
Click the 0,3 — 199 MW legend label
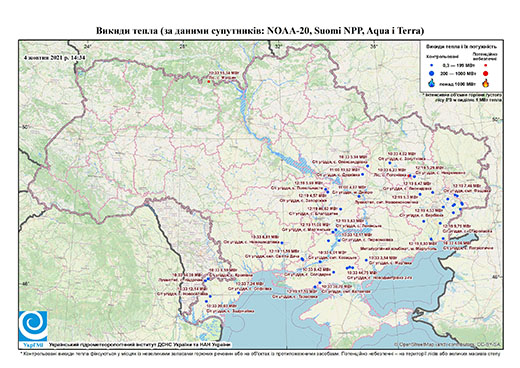457,66
